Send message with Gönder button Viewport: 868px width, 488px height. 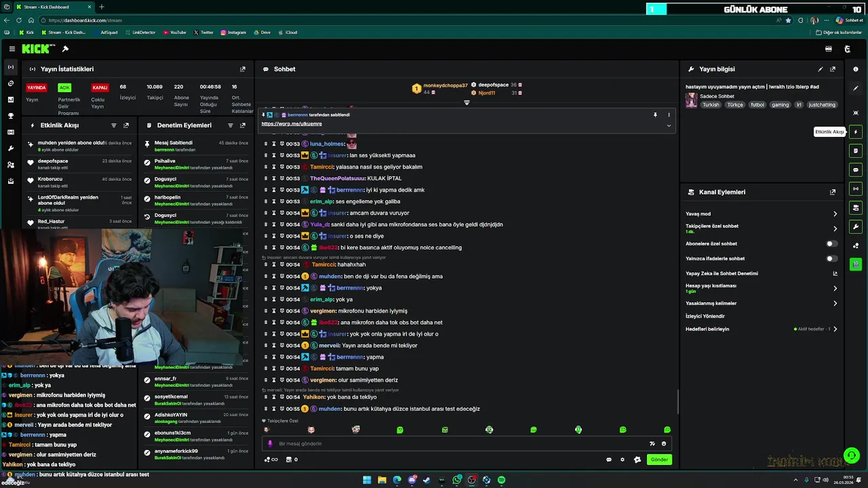coord(659,460)
